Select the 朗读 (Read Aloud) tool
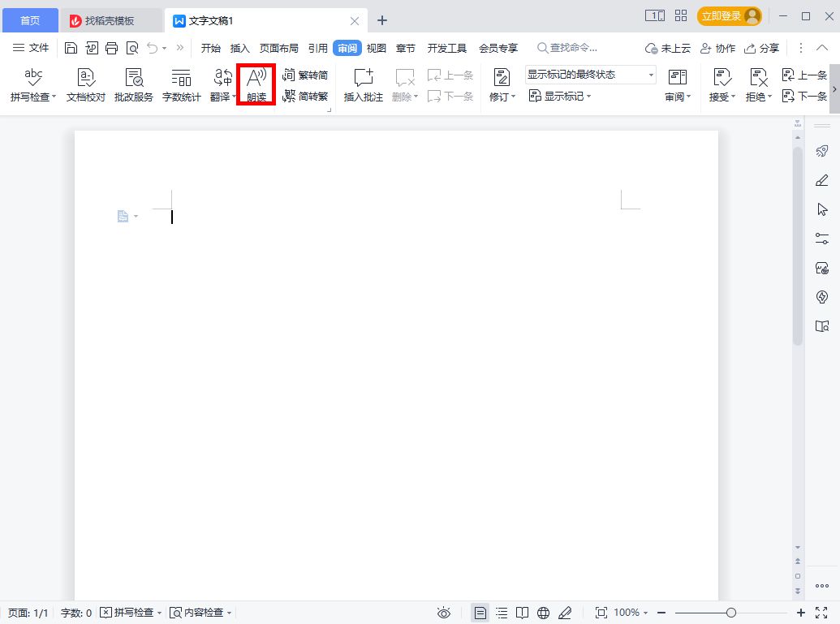Image resolution: width=840 pixels, height=624 pixels. coord(256,84)
